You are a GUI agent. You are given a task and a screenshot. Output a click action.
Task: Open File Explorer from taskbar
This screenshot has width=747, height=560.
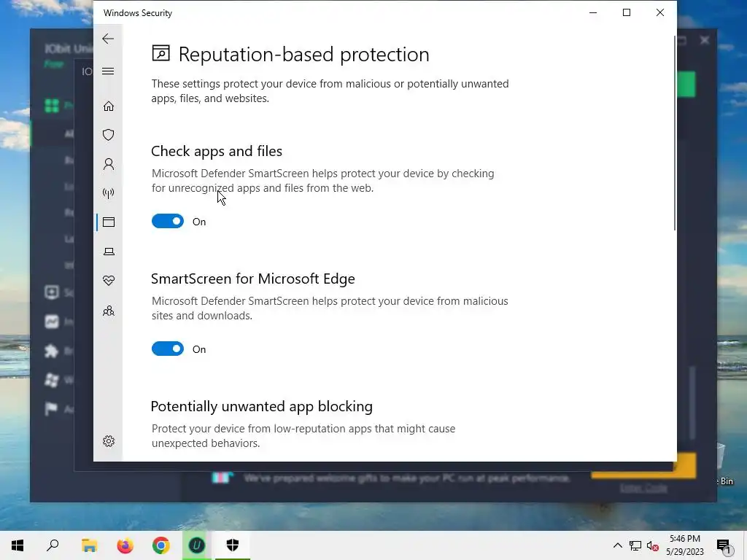[89, 545]
